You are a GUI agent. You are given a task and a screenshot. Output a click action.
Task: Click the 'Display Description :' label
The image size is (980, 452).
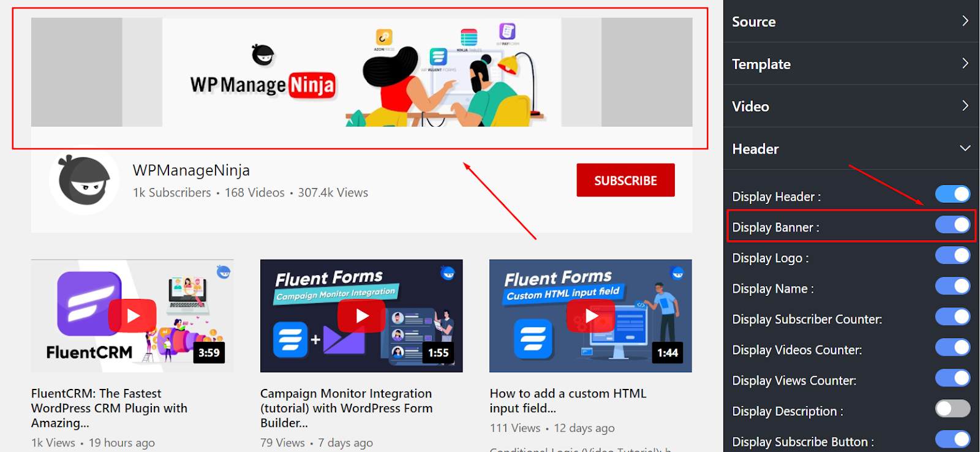[x=788, y=411]
